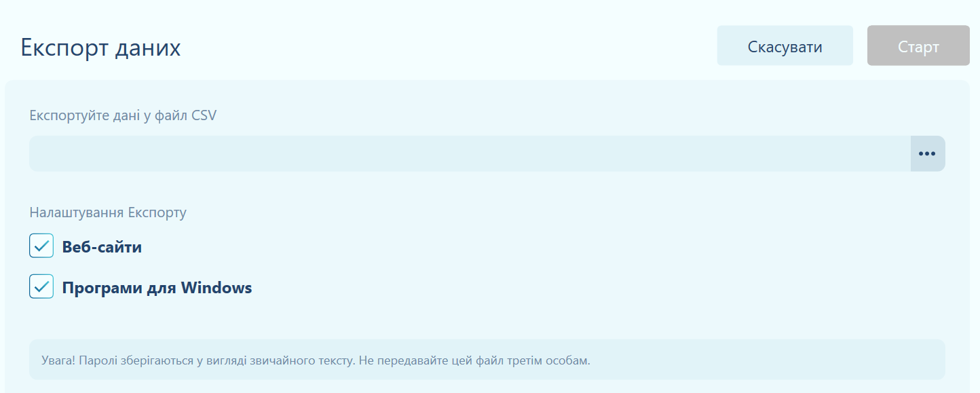The height and width of the screenshot is (393, 980).
Task: Click the Налаштування Експорту section label
Action: click(x=108, y=212)
